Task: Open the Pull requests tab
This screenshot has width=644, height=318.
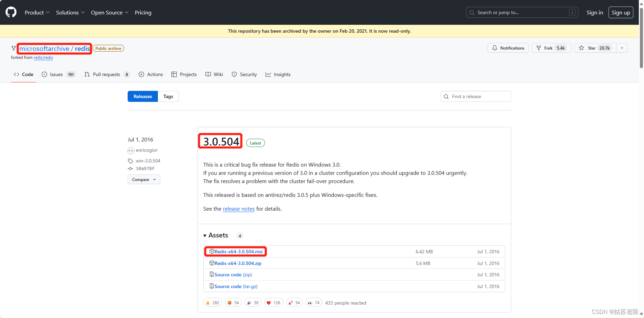Action: tap(107, 74)
